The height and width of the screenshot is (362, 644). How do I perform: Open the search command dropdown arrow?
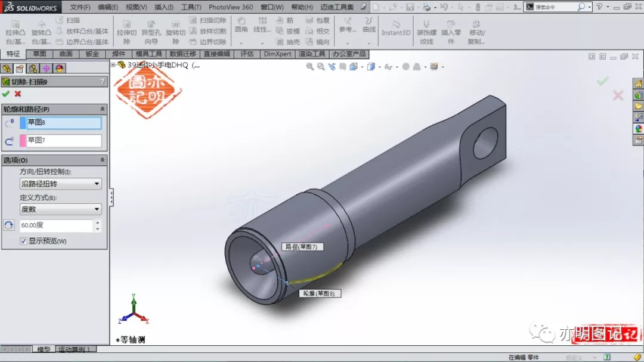(589, 7)
